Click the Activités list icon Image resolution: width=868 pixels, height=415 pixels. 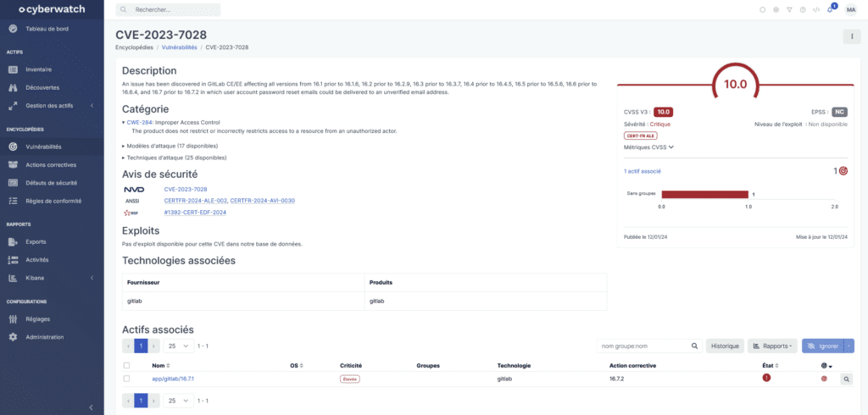pos(14,259)
